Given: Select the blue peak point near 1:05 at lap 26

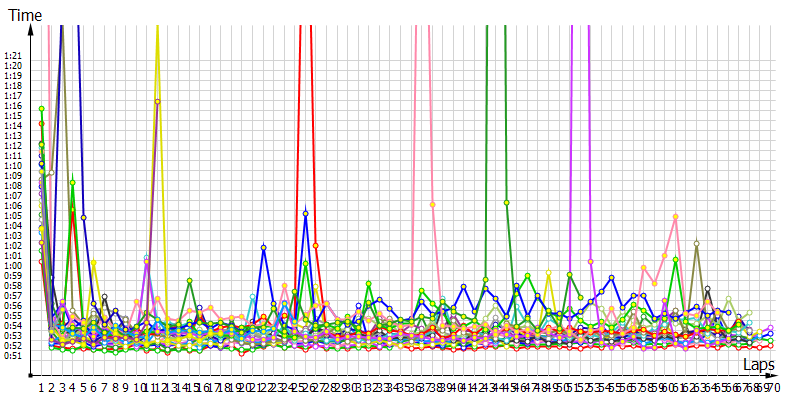Looking at the screenshot, I should [x=305, y=213].
